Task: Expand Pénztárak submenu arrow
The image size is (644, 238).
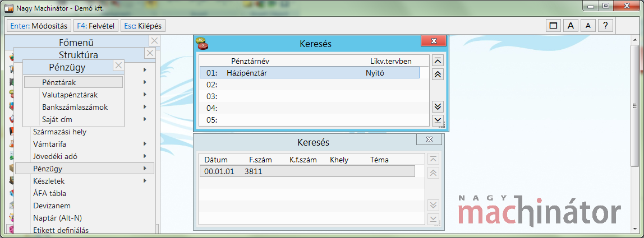Action: coord(145,82)
